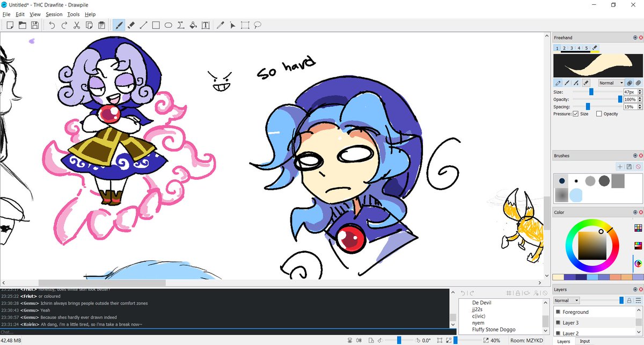Paste from clipboard toolbar icon
644x345 pixels.
point(102,25)
